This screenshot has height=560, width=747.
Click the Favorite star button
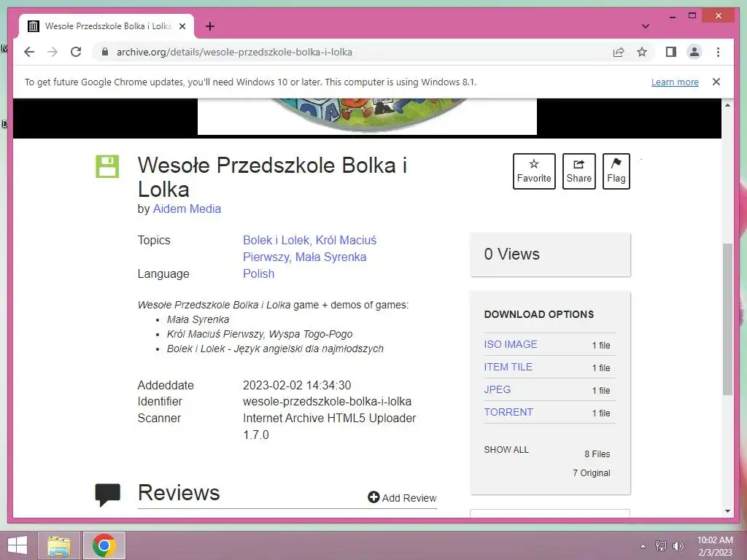coord(534,171)
